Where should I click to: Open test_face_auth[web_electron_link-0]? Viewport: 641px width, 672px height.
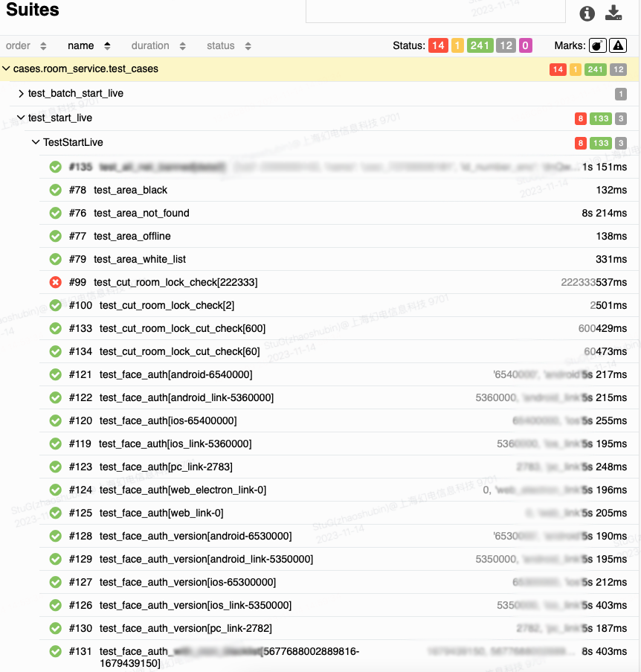coord(339,490)
